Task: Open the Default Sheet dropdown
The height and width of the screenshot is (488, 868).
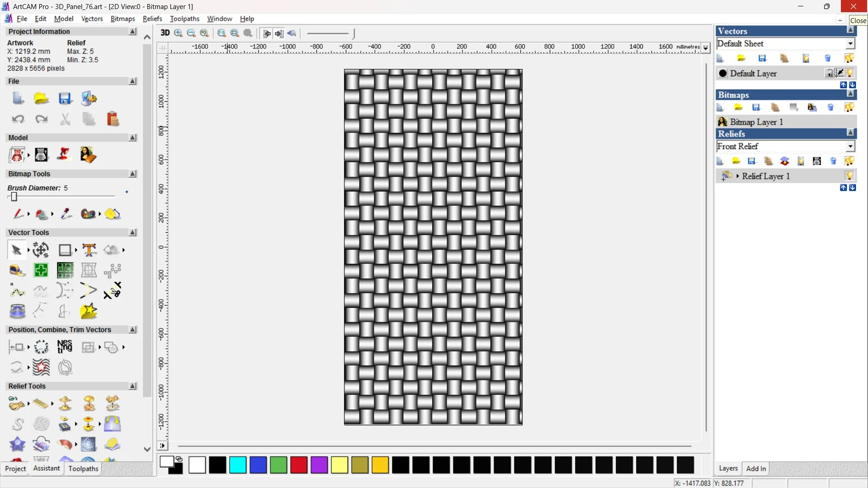Action: (850, 44)
